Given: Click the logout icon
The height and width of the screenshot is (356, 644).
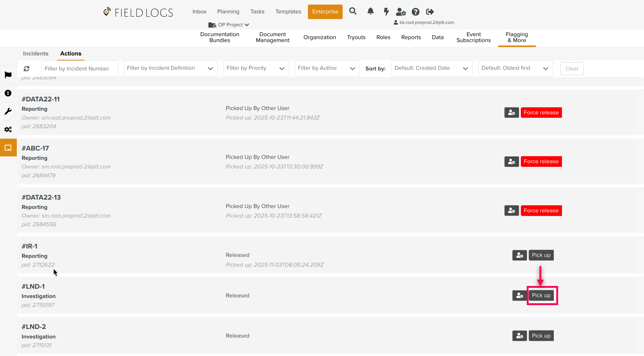Looking at the screenshot, I should pyautogui.click(x=430, y=12).
